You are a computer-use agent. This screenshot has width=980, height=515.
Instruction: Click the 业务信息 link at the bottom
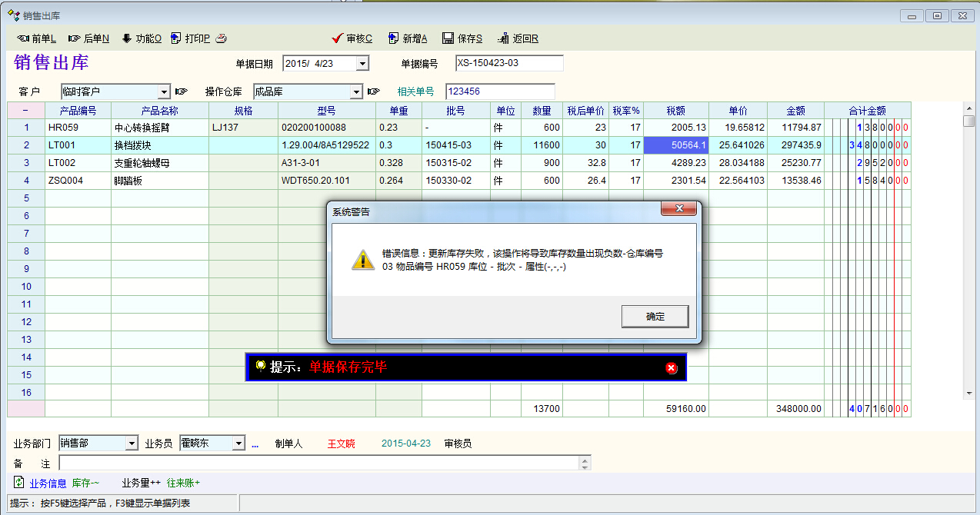tap(48, 483)
